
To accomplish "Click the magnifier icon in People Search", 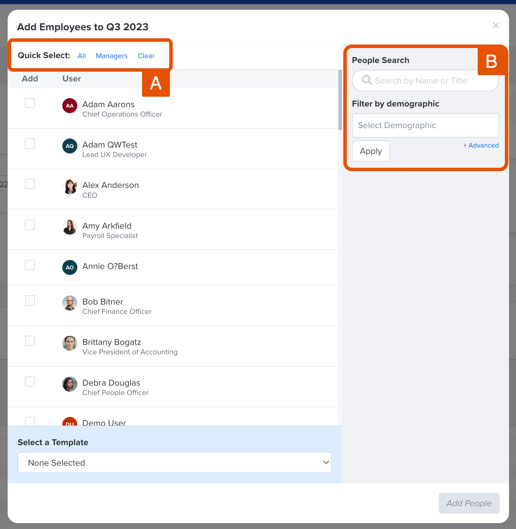I will coord(366,80).
